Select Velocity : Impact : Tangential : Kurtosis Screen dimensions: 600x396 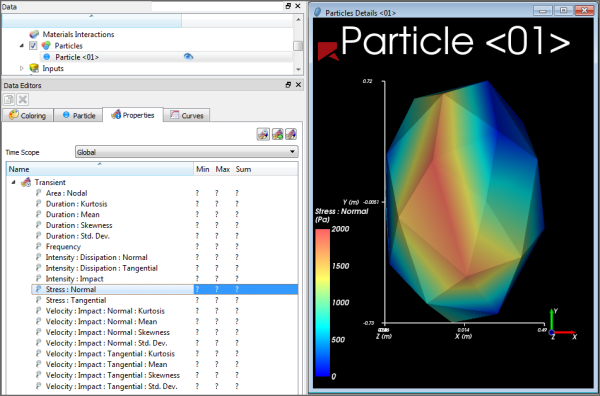(x=165, y=354)
